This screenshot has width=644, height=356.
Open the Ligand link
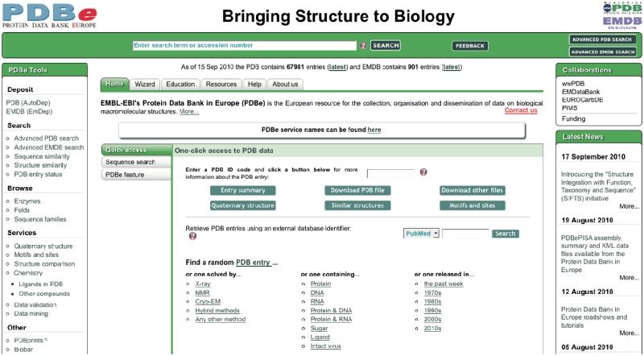[x=320, y=337]
